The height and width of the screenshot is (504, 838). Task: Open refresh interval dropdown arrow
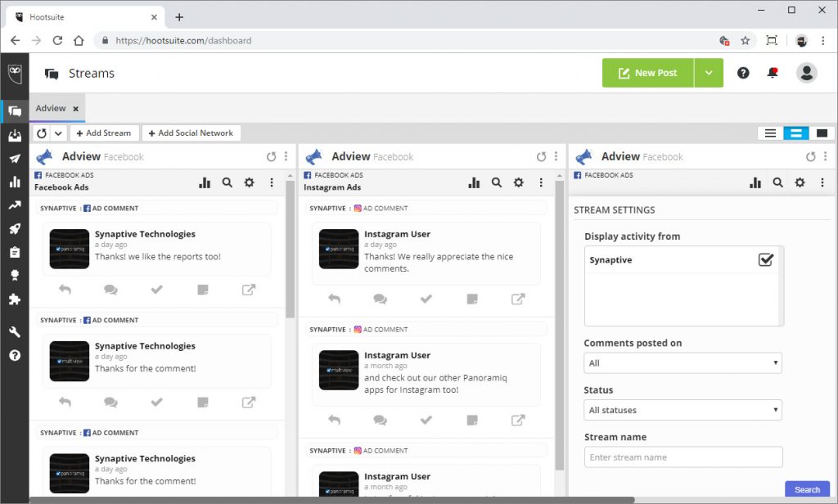tap(58, 133)
